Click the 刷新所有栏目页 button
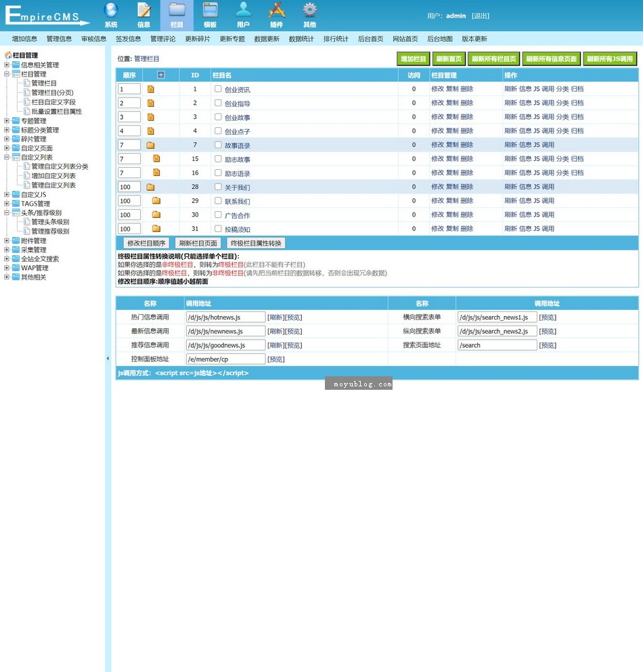643x672 pixels. pos(494,59)
